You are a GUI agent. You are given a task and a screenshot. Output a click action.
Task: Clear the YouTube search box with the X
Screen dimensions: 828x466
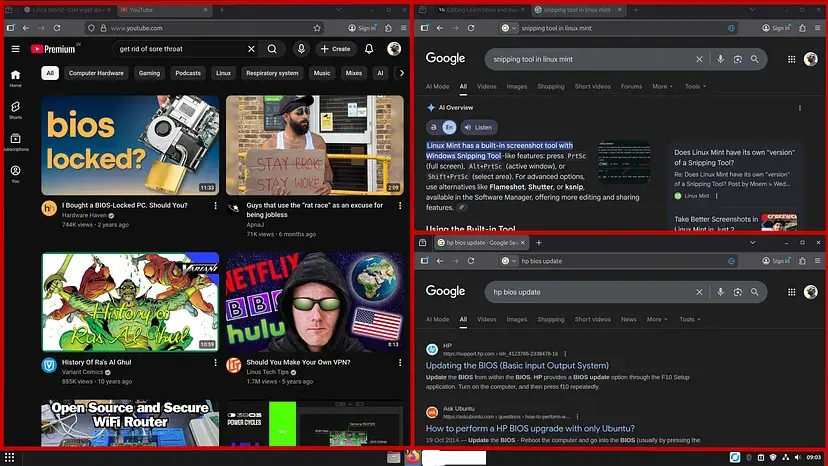click(x=251, y=49)
